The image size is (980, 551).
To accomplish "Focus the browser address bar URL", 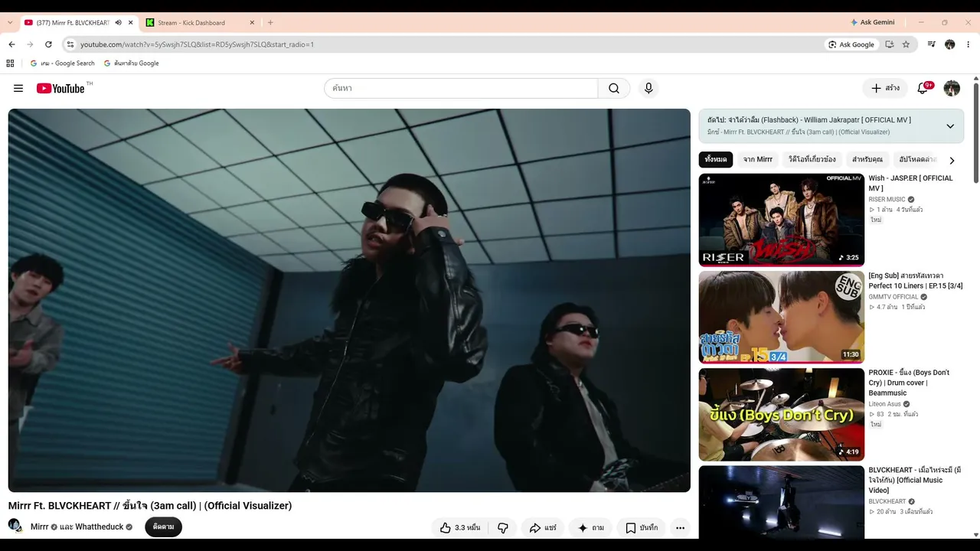I will 197,44.
